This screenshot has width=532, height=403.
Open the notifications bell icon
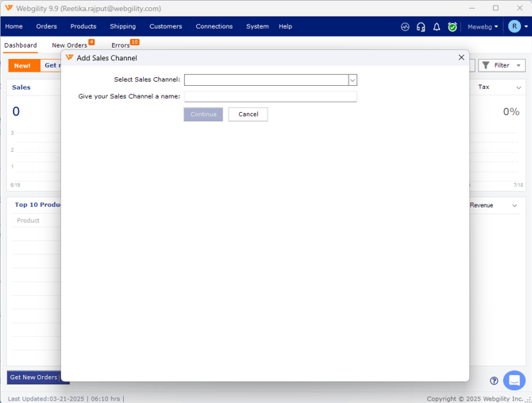[x=437, y=27]
